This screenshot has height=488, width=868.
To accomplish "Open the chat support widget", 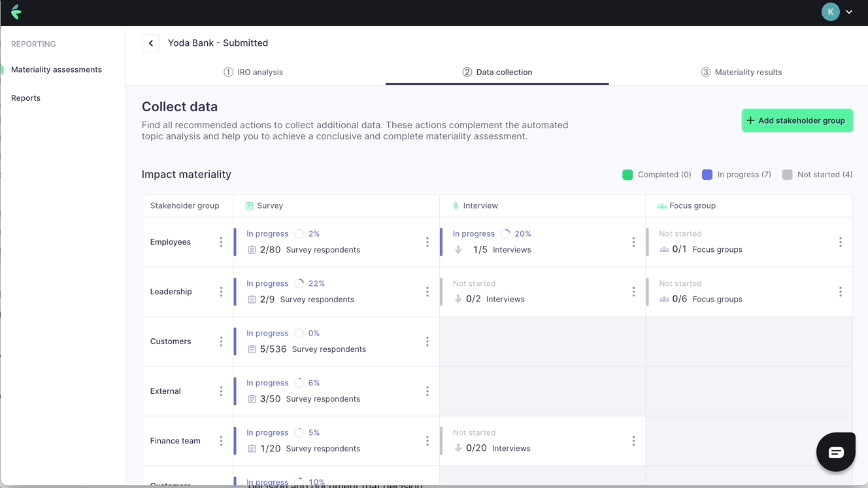I will pos(836,452).
